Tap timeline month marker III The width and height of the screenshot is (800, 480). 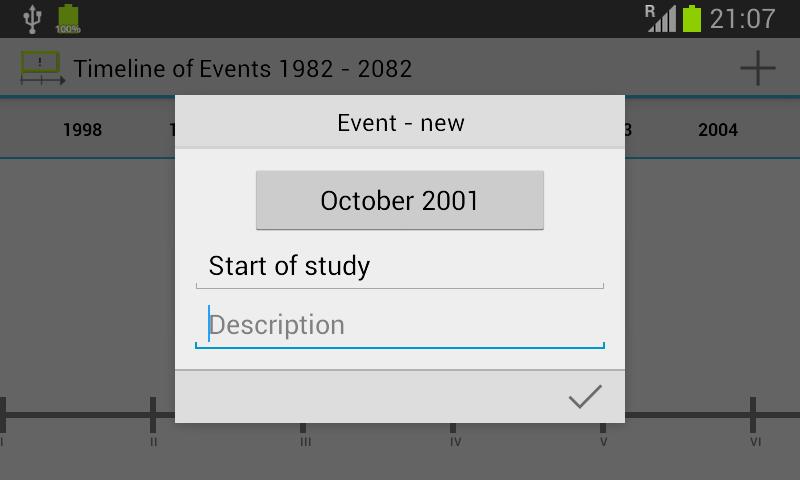click(x=305, y=441)
